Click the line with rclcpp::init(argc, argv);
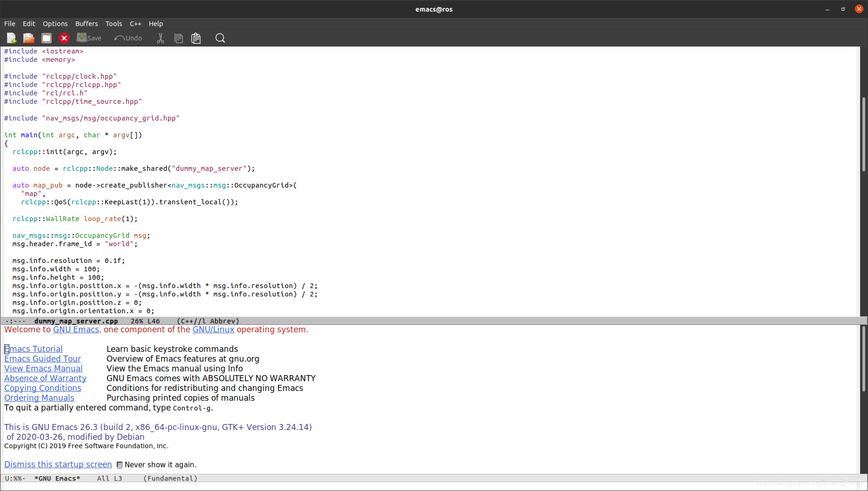Screen dimensions: 868x491 [x=65, y=152]
